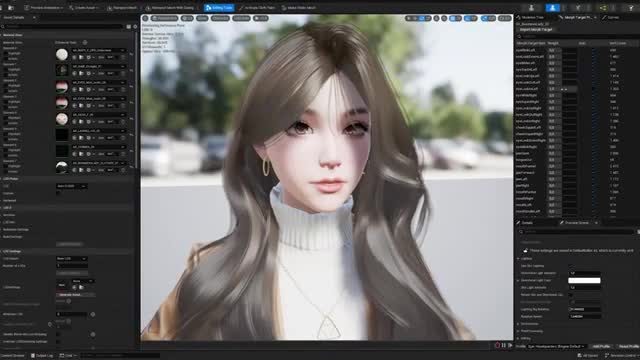Click the Asset Details search field
640x360 pixels.
pos(63,27)
